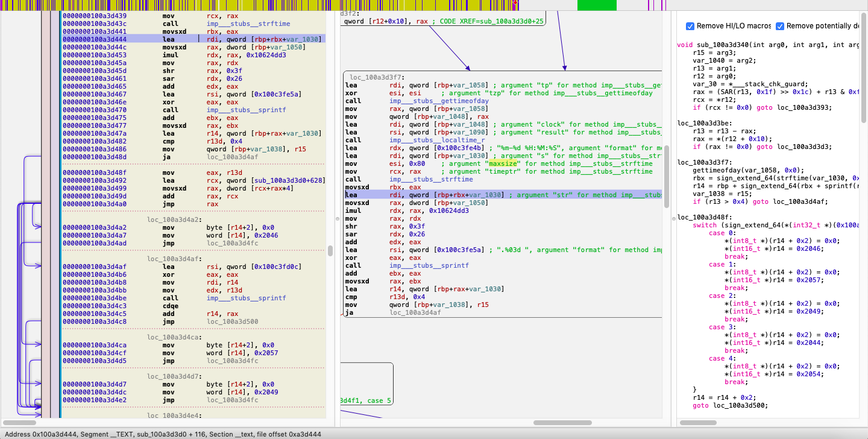Select the case 3 line in pseudocode switch
868x439 pixels.
pyautogui.click(x=721, y=327)
